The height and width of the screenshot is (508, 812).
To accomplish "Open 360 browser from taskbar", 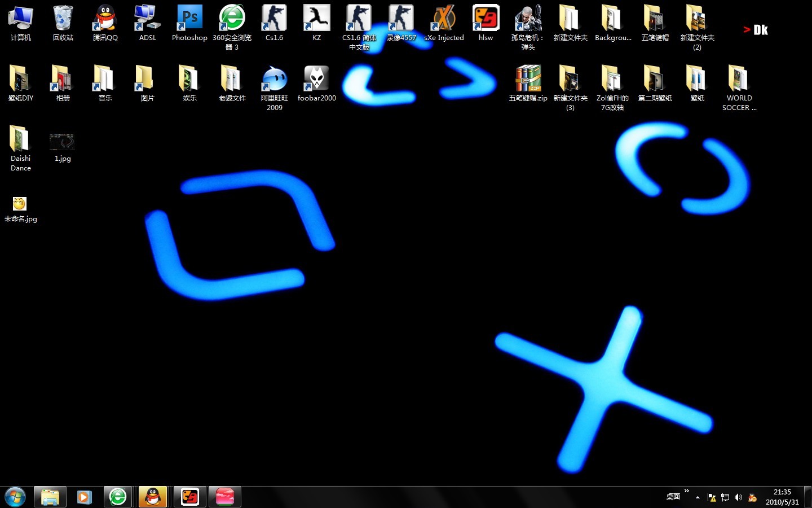I will 118,497.
